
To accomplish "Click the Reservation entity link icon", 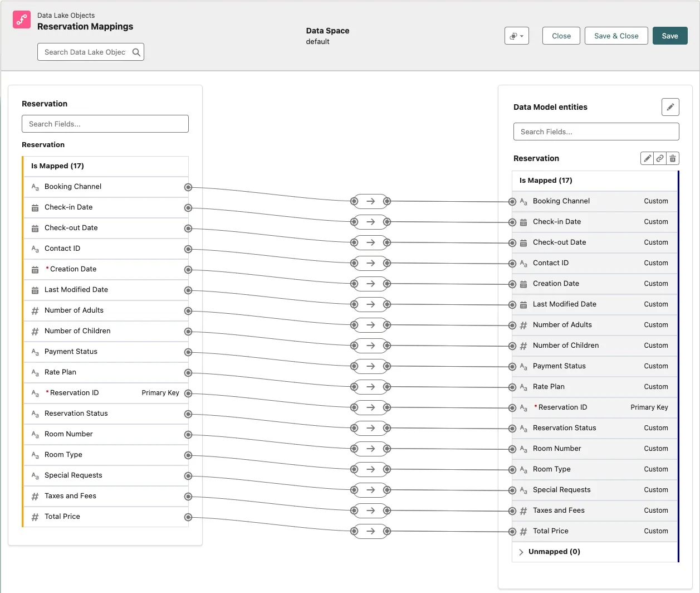I will pyautogui.click(x=660, y=159).
